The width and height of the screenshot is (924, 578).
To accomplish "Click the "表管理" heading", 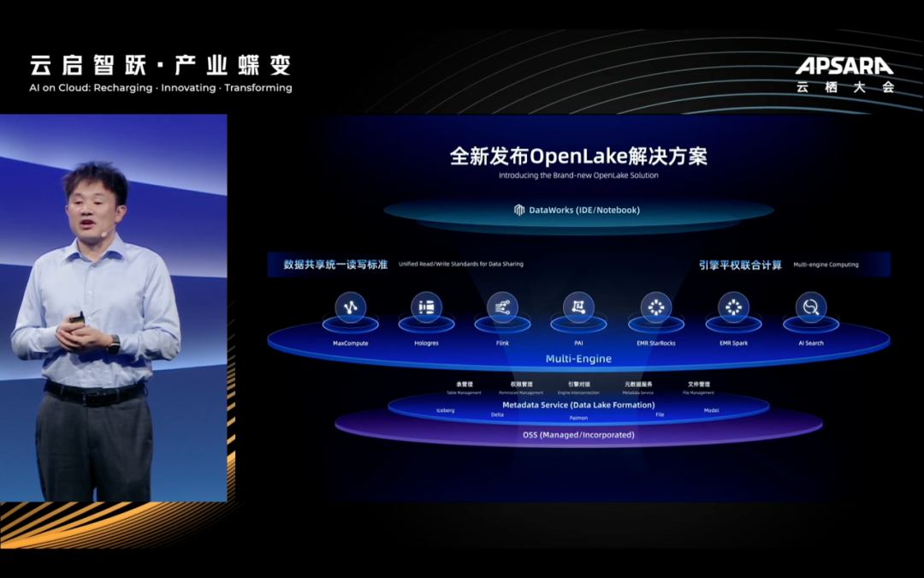I will [x=465, y=384].
